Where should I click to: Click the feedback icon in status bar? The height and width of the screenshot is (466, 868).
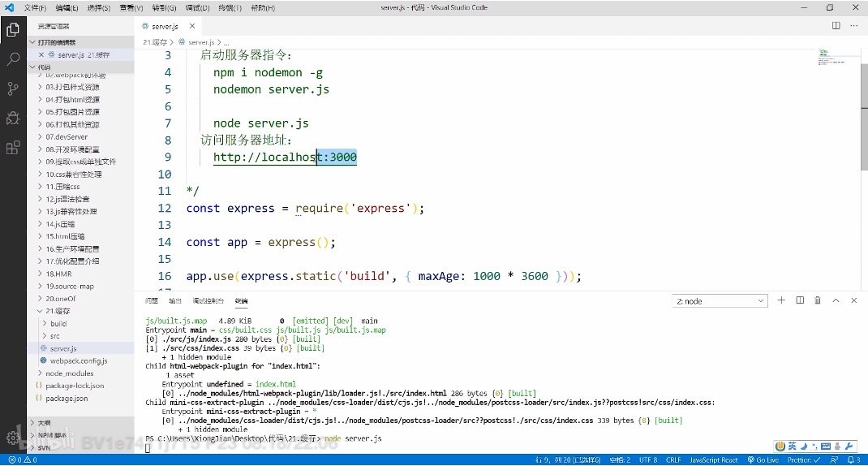click(834, 460)
